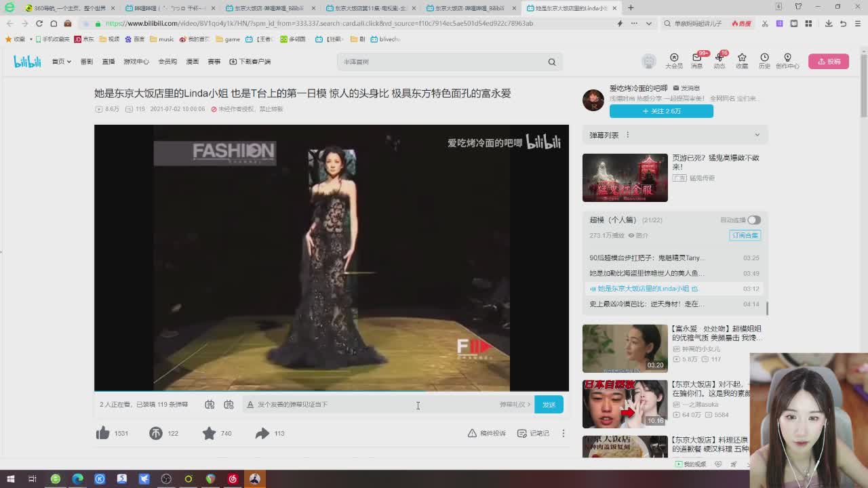Screen dimensions: 868x488
Task: Go to browser home icon
Action: click(x=54, y=23)
